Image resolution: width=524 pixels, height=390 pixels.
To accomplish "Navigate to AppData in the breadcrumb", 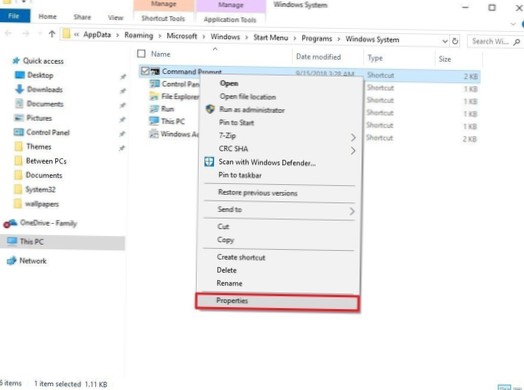I will click(x=97, y=35).
